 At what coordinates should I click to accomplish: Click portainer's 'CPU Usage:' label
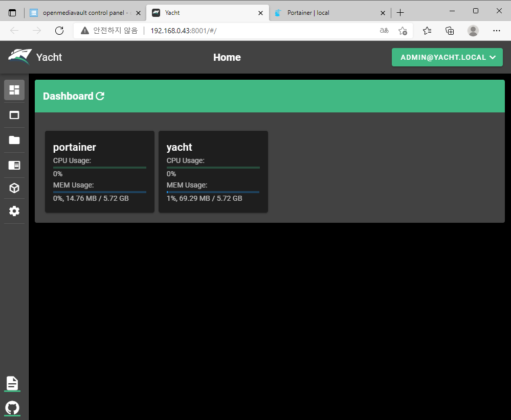(72, 160)
